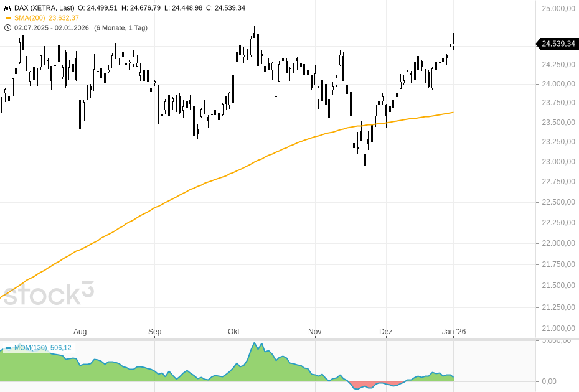The width and height of the screenshot is (579, 392).
Task: Click the date range 02.07.2025 - 02.01.2026
Action: pos(52,27)
